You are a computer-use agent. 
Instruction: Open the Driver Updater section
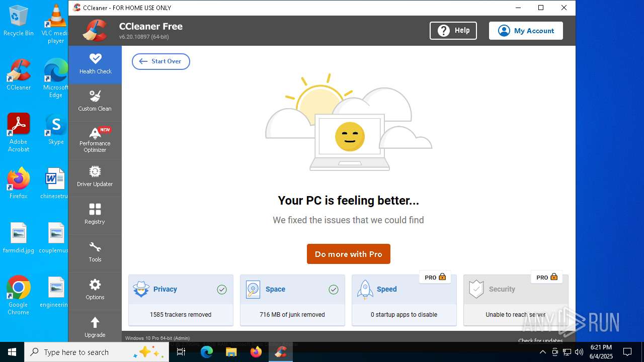tap(95, 177)
